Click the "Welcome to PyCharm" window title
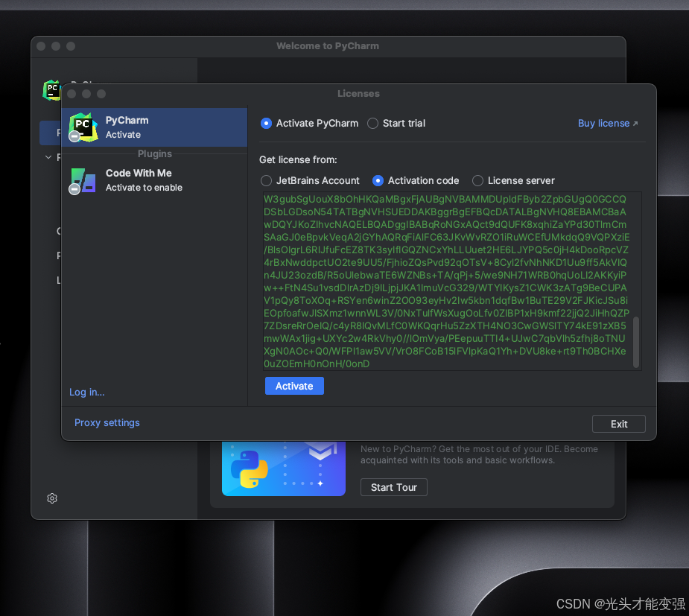Viewport: 689px width, 616px height. click(327, 46)
